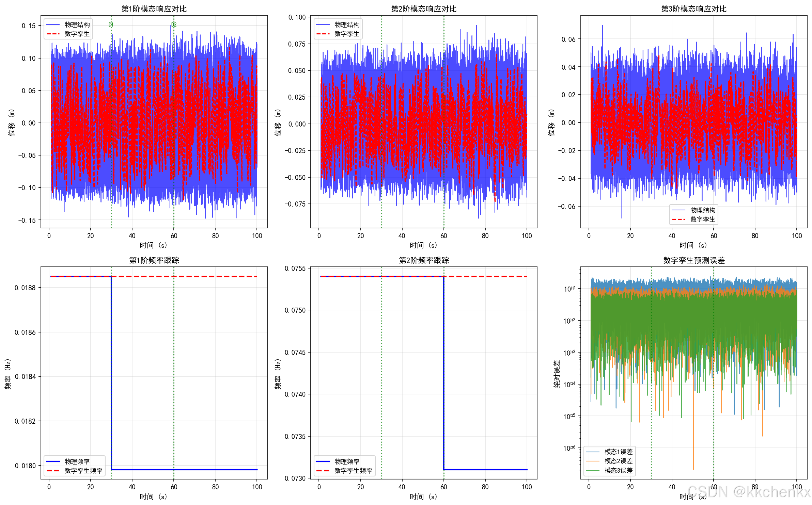
Task: Click 绝对误差 y-axis label of error plot
Action: coord(557,374)
